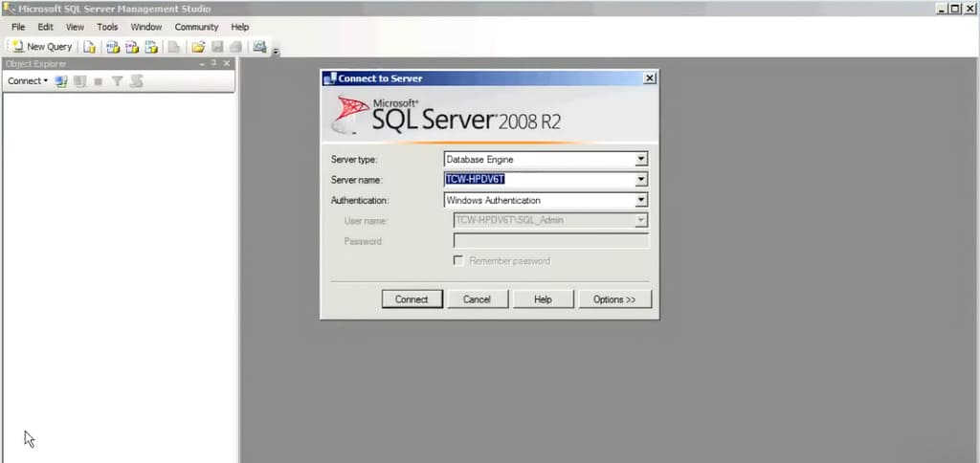Click the Refresh icon in Object Explorer
The height and width of the screenshot is (463, 980).
click(137, 81)
